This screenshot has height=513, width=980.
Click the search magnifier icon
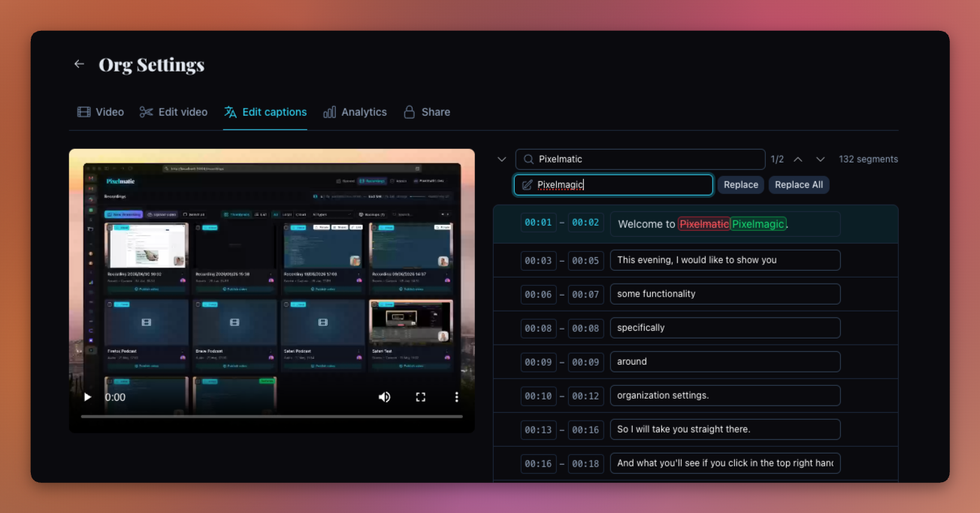[x=529, y=159]
